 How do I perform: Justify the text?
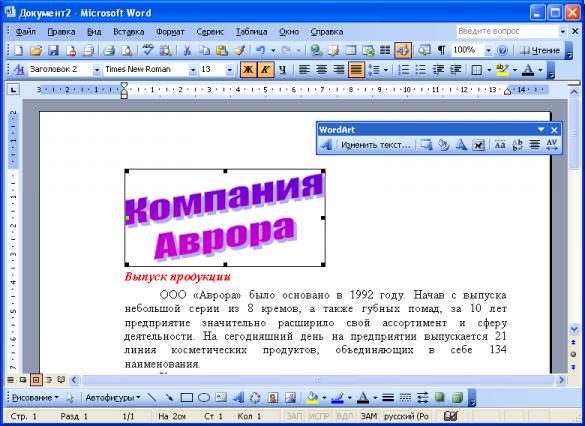pyautogui.click(x=356, y=70)
